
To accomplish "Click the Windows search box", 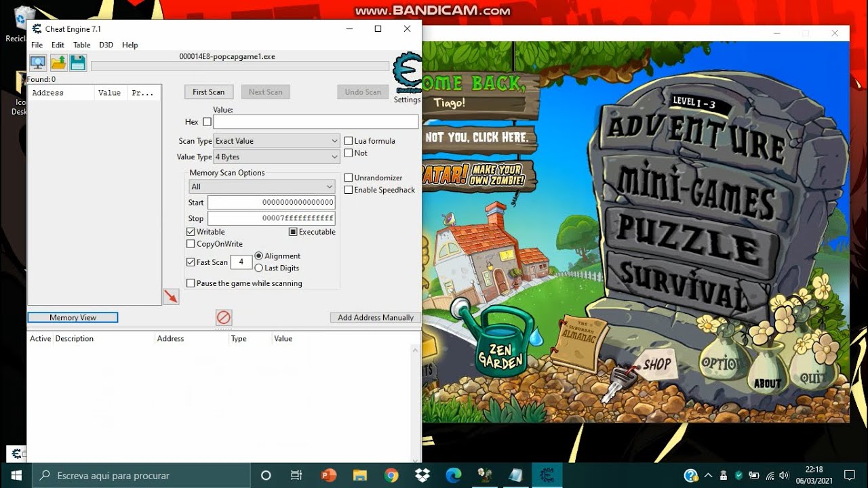I will click(141, 475).
